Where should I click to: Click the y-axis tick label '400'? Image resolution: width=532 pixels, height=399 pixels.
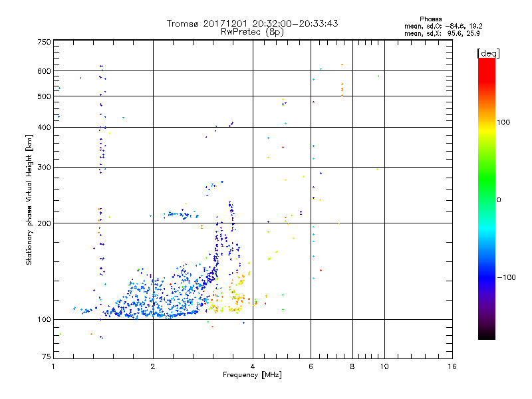(x=44, y=128)
